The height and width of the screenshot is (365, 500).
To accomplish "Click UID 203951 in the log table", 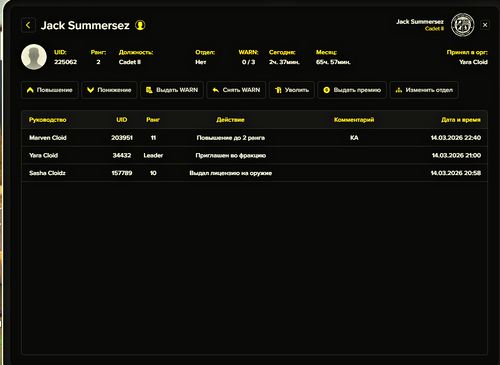I will (x=122, y=138).
